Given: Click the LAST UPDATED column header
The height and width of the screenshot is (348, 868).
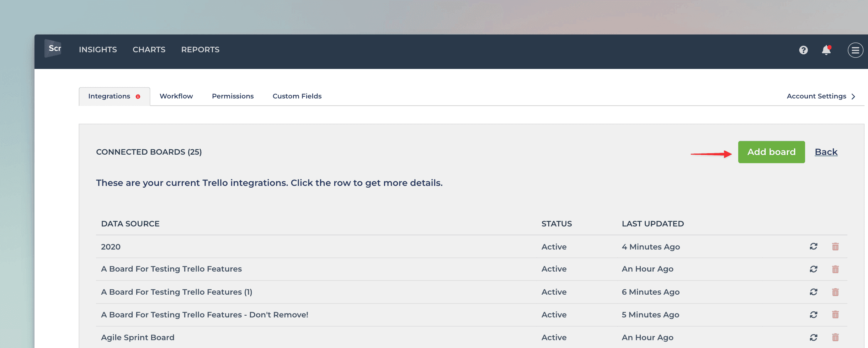Looking at the screenshot, I should [x=653, y=224].
